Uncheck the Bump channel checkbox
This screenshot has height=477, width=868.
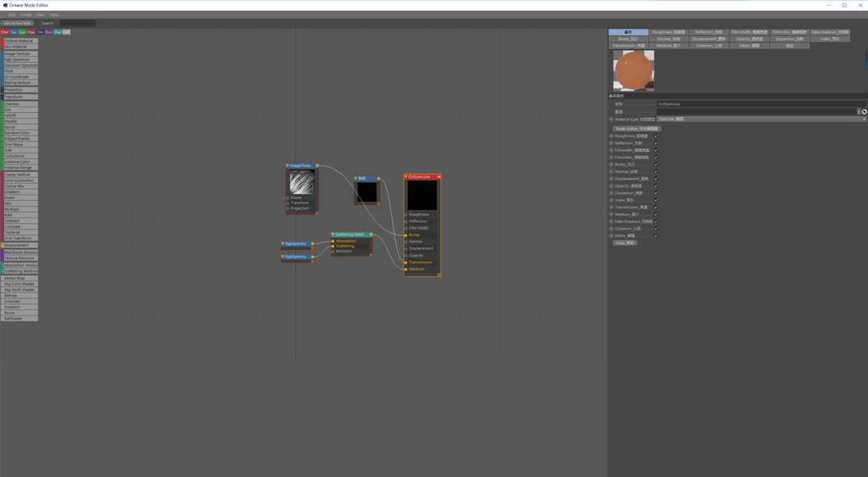coord(657,165)
